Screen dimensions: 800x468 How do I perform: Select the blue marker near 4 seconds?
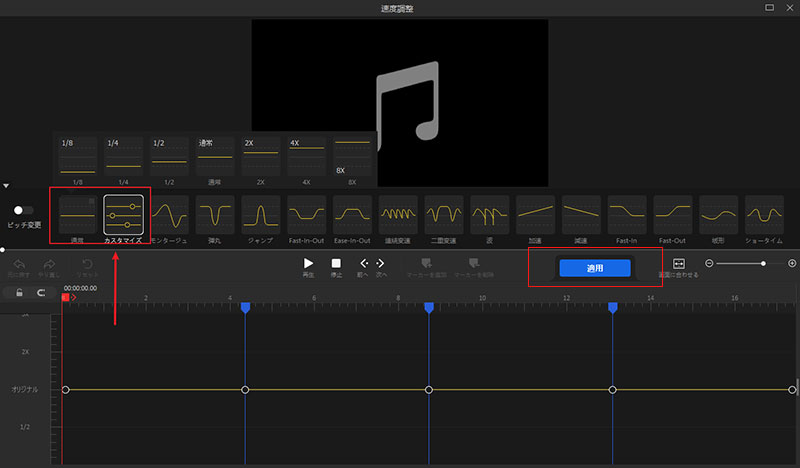245,307
